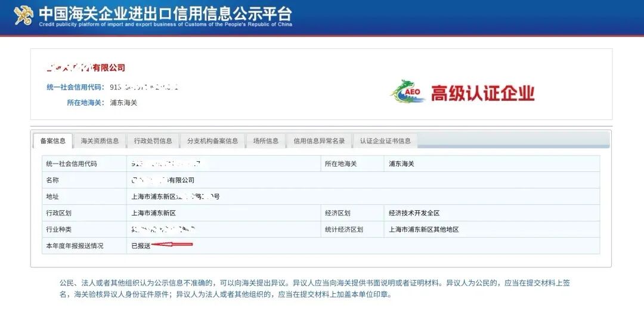Click the red arrow beside 已报送
This screenshot has width=644, height=323.
(172, 244)
